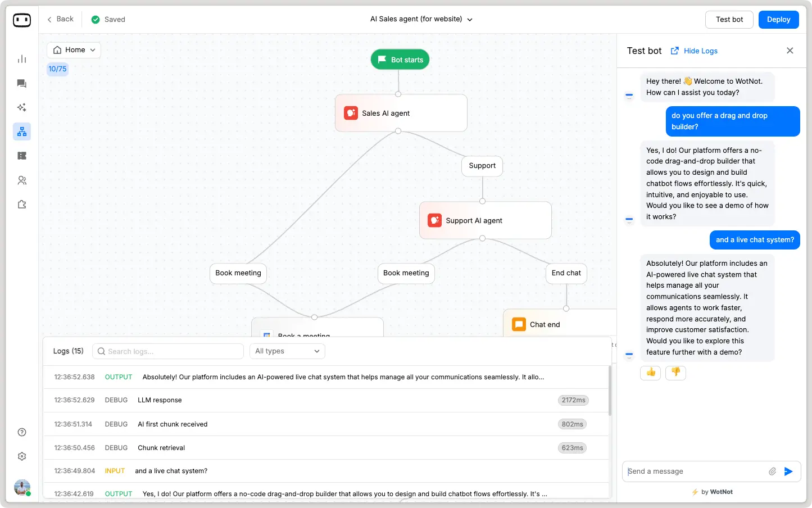This screenshot has height=508, width=812.
Task: Open the Home breadcrumb dropdown
Action: click(x=74, y=50)
